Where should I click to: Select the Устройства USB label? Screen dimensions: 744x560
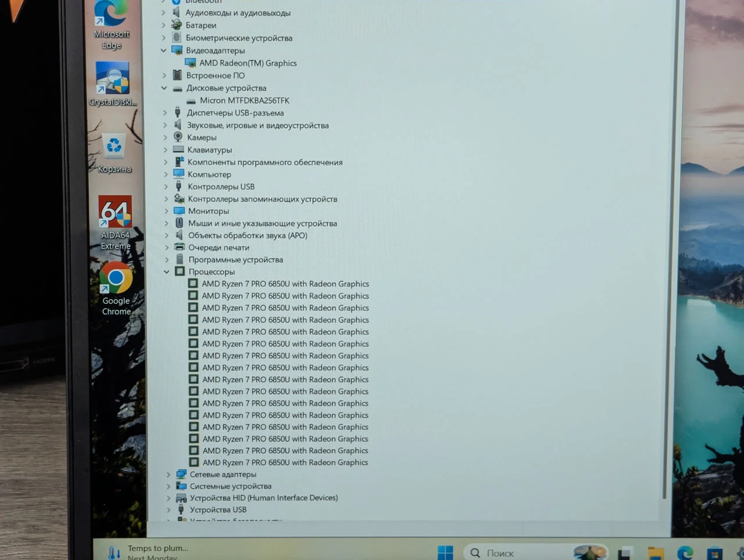pyautogui.click(x=219, y=509)
